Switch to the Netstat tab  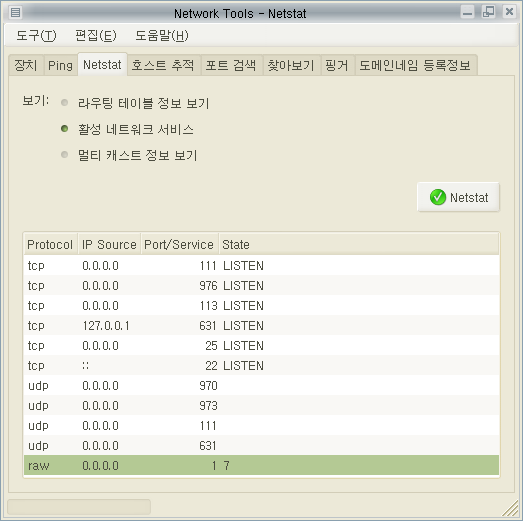(102, 64)
